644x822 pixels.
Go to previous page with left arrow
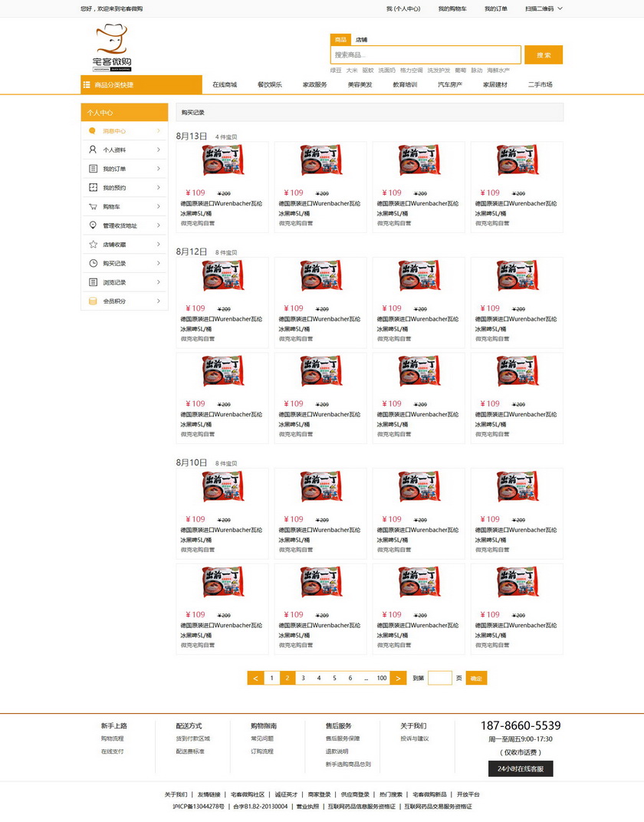tap(255, 678)
